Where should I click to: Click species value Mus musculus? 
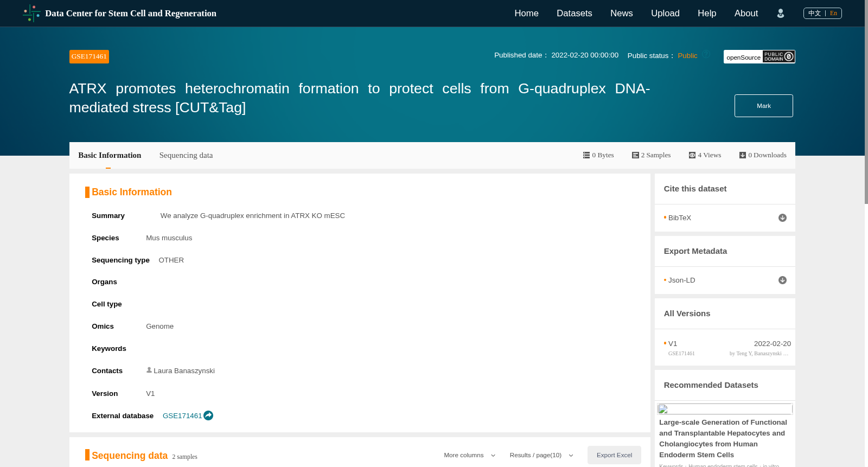[169, 238]
